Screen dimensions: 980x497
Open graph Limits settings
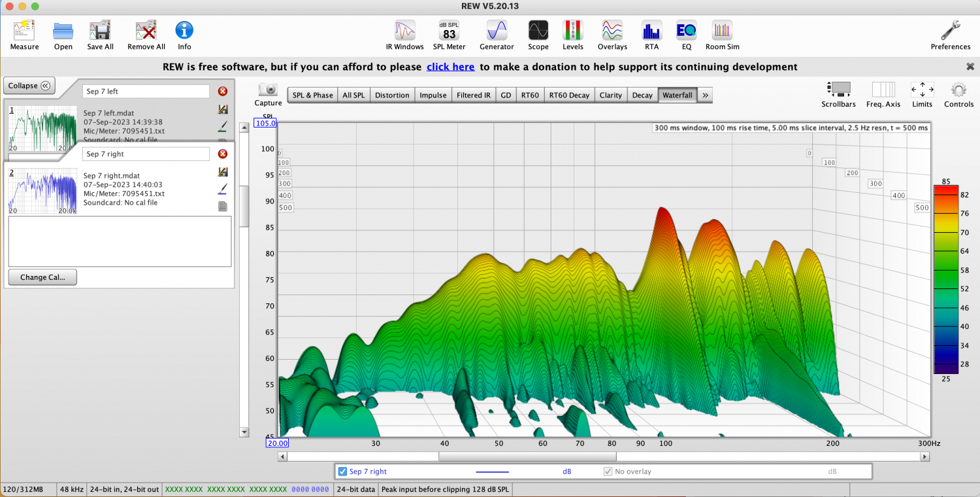[x=922, y=95]
